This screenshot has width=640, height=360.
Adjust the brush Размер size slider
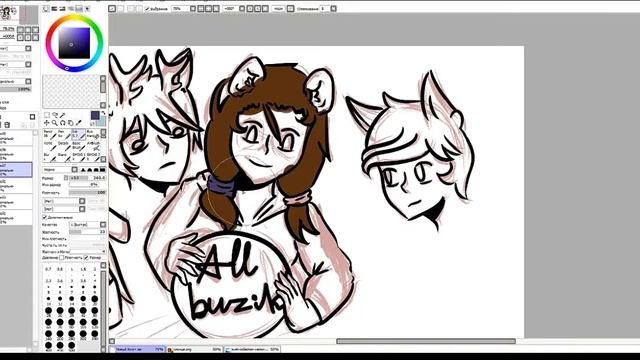pyautogui.click(x=87, y=178)
